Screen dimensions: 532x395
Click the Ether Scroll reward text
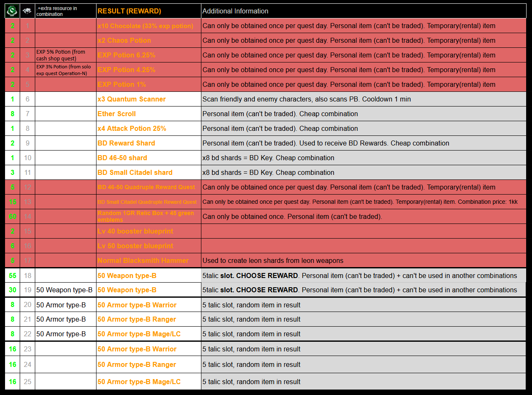(x=117, y=114)
